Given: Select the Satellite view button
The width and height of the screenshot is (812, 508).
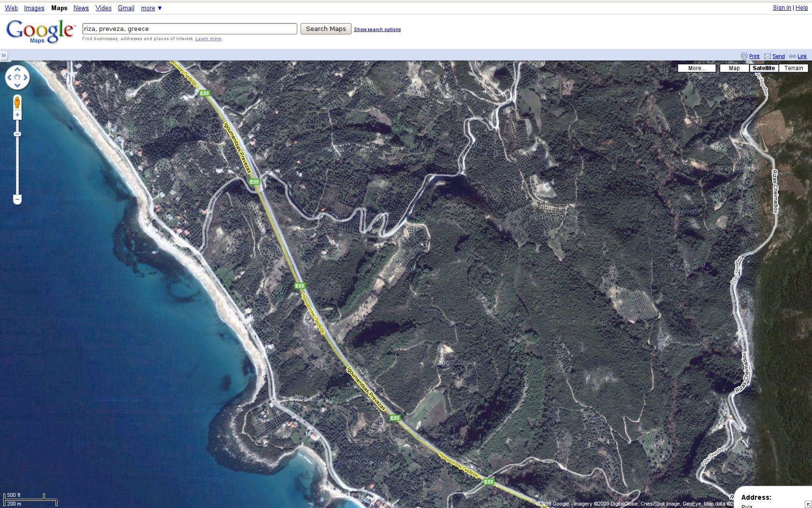Looking at the screenshot, I should point(764,68).
